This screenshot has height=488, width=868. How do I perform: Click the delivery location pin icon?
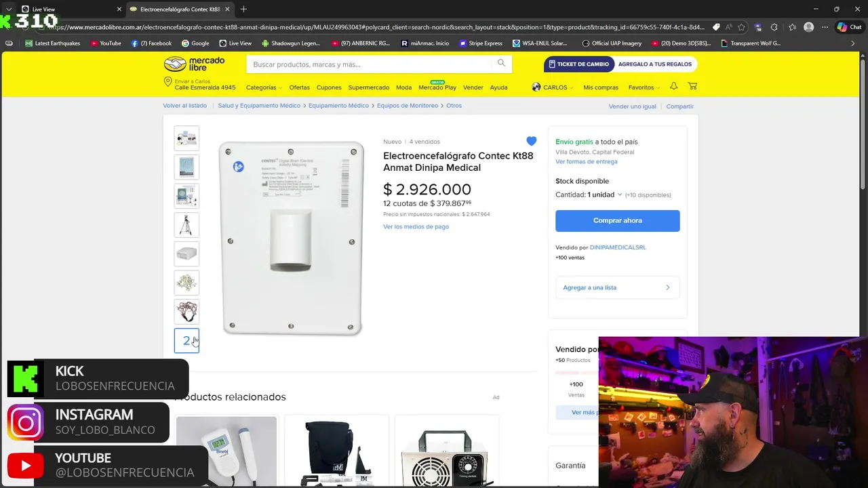[x=167, y=82]
